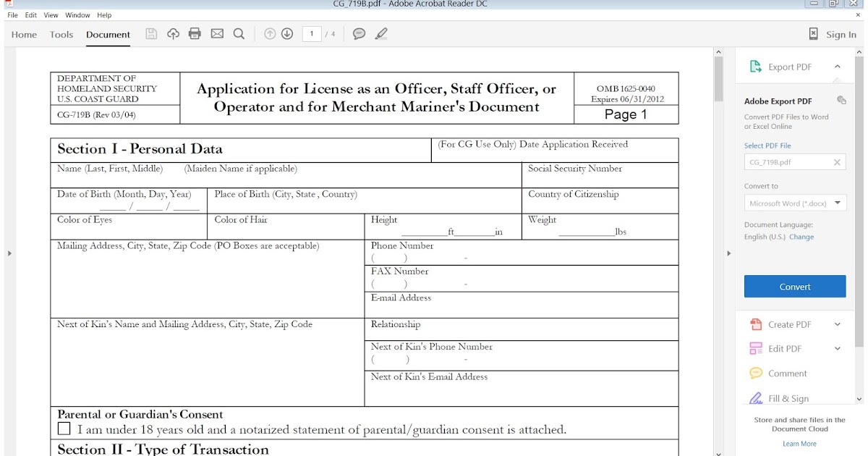Click the Acrobat app icon in title bar
Viewport: 868px width, 456px height.
[x=8, y=4]
